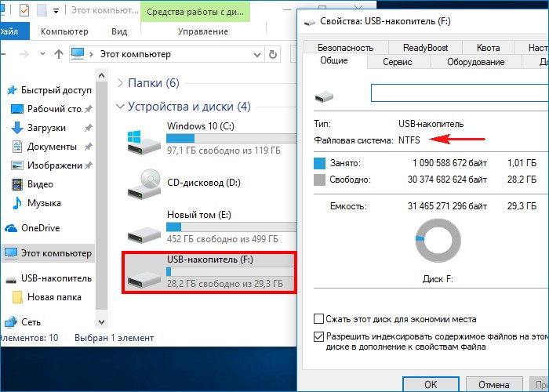Screen dimensions: 549x392
Task: Click the Быстрый доступ star icon
Action: coord(12,90)
